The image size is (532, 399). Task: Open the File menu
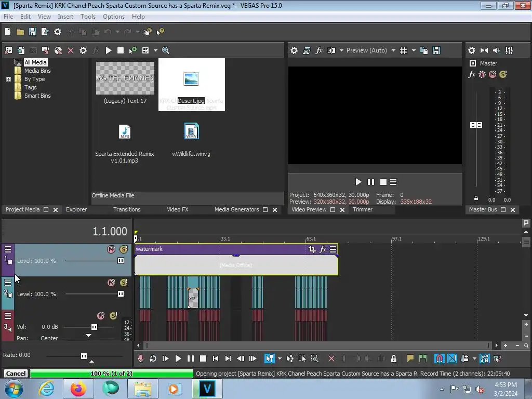pos(8,17)
